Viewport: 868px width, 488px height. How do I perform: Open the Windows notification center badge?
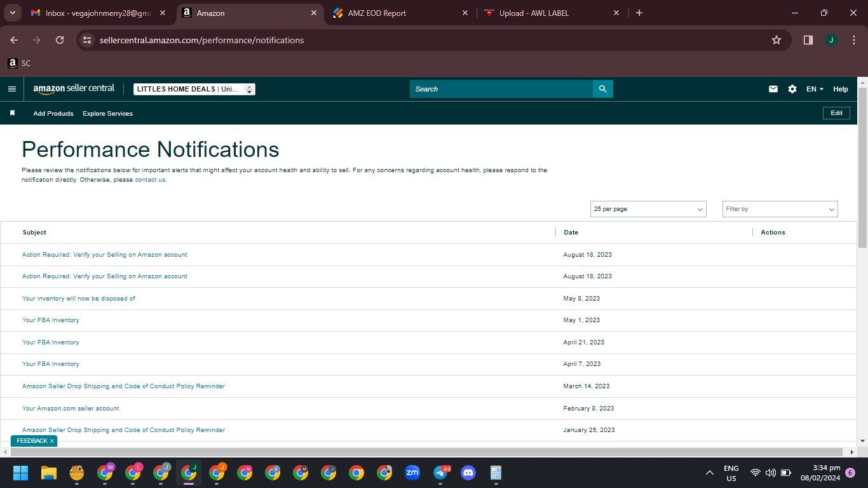[850, 473]
